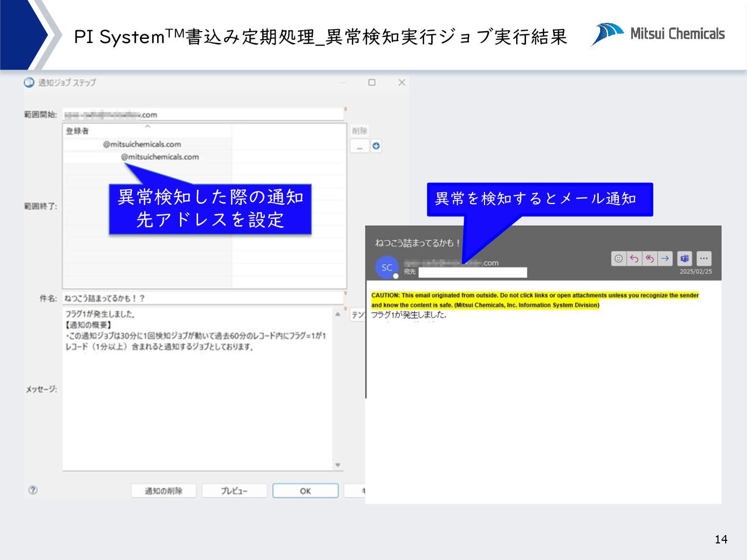Click the SC sender avatar
The height and width of the screenshot is (560, 747).
386,268
